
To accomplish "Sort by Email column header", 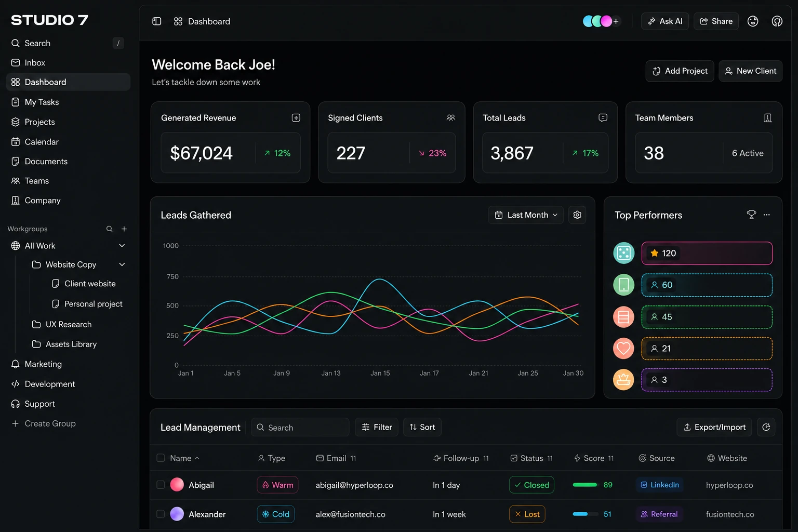I will coord(336,458).
